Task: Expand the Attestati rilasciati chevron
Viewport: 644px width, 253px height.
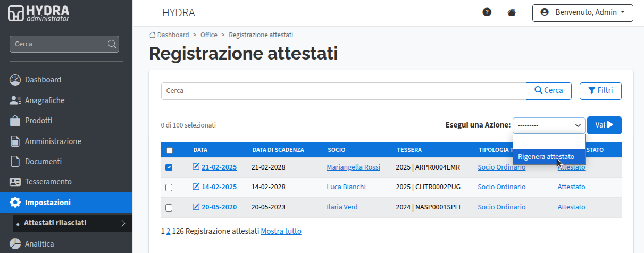Action: coord(123,223)
